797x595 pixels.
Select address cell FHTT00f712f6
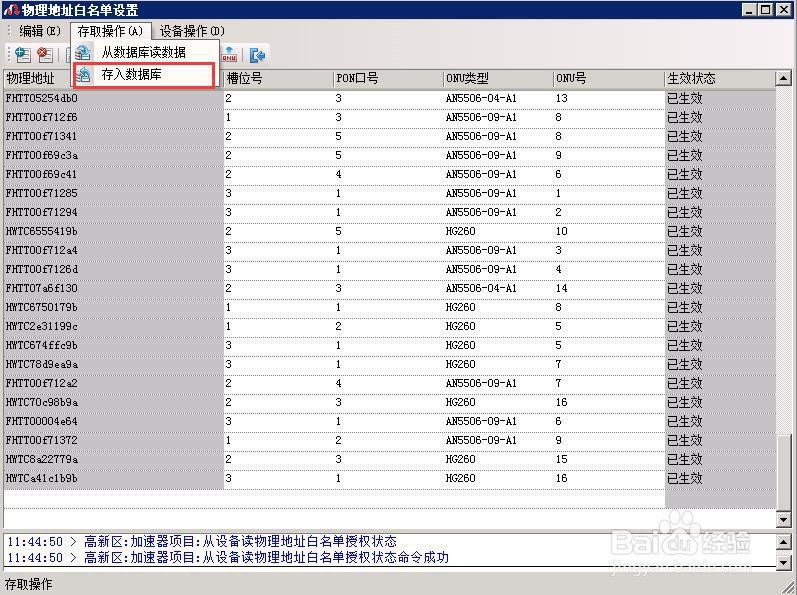click(114, 117)
